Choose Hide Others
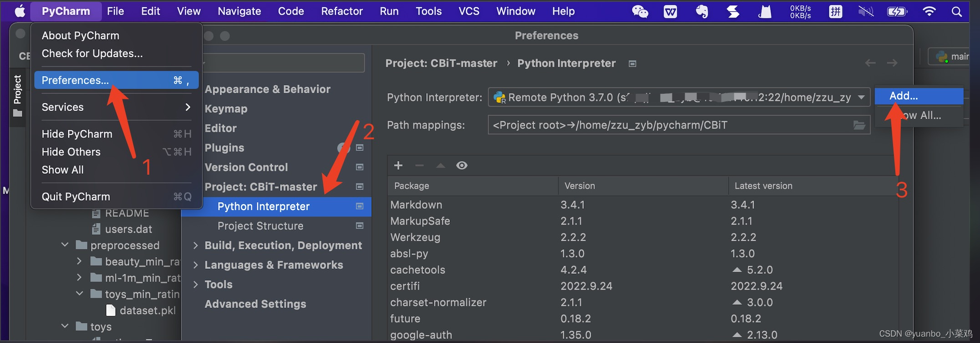Screen dimensions: 980x343 (x=116, y=152)
